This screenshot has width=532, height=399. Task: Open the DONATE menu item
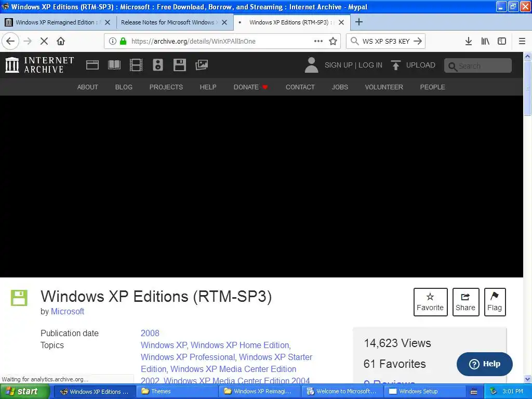point(251,87)
